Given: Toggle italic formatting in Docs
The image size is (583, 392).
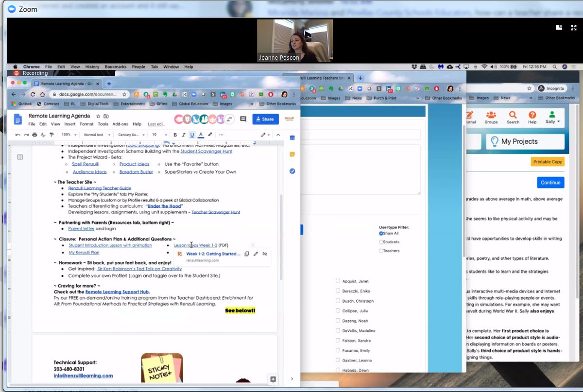Looking at the screenshot, I should coord(184,135).
